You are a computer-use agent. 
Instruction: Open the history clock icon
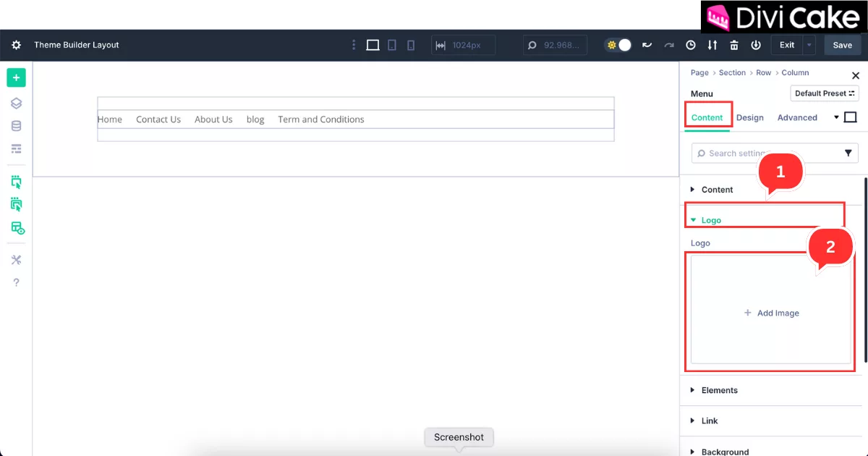[691, 45]
